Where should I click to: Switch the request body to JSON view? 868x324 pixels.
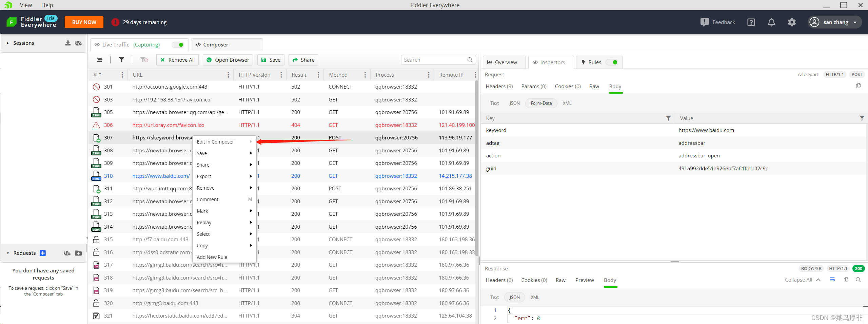(x=514, y=103)
